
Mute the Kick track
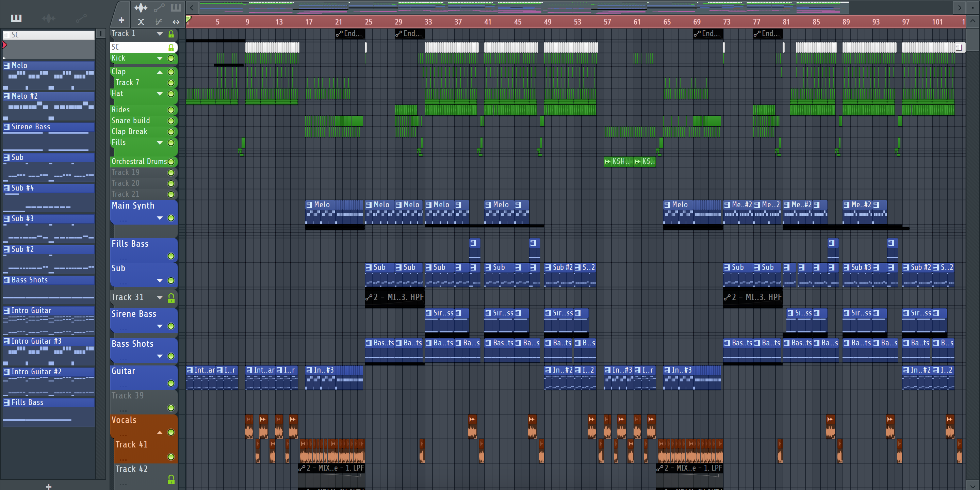coord(171,59)
